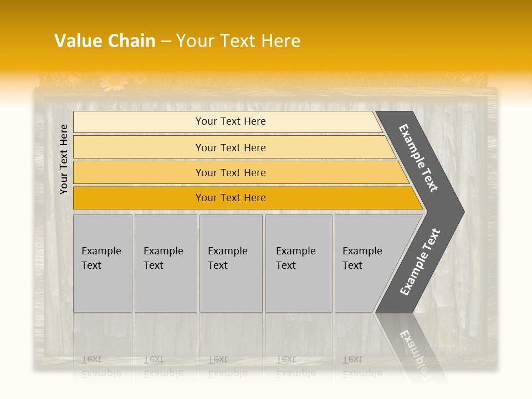532x399 pixels.
Task: Click the reflected text under the first gray box
Action: (101, 366)
